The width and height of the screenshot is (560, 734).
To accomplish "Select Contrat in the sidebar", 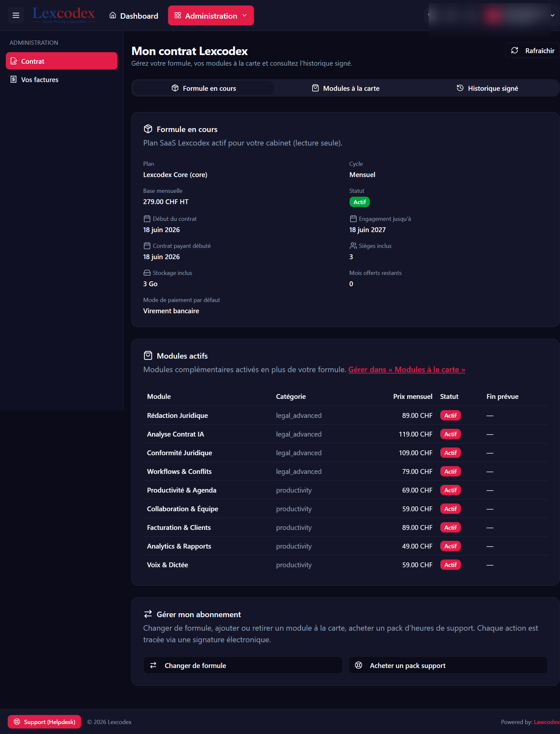I will (61, 61).
